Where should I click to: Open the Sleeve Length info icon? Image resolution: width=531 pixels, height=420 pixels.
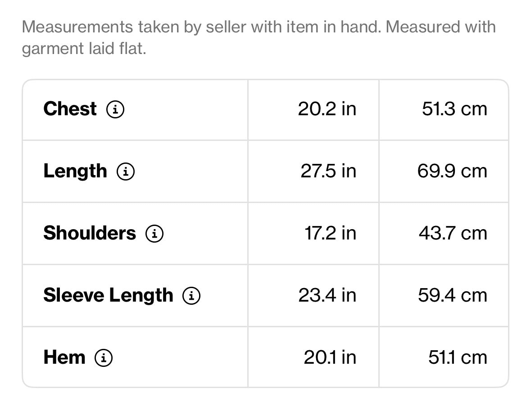tap(191, 295)
